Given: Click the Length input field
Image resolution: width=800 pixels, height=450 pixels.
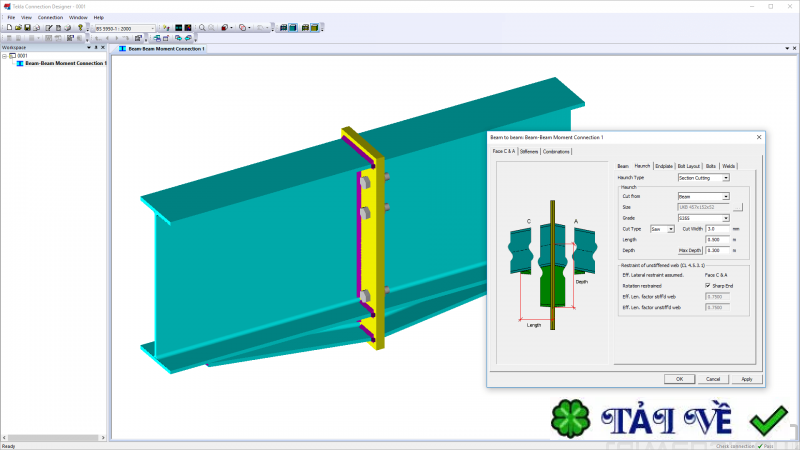Looking at the screenshot, I should coord(717,239).
